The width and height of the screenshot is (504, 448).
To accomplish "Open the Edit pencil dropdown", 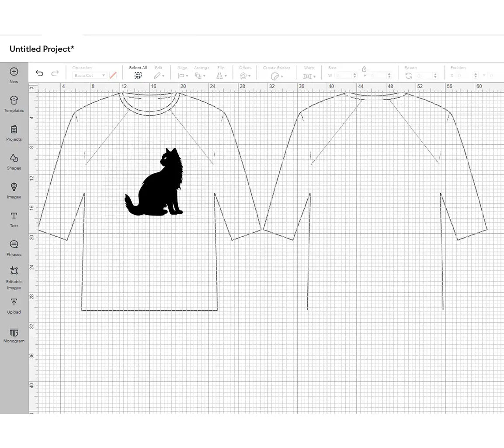I will pyautogui.click(x=159, y=76).
